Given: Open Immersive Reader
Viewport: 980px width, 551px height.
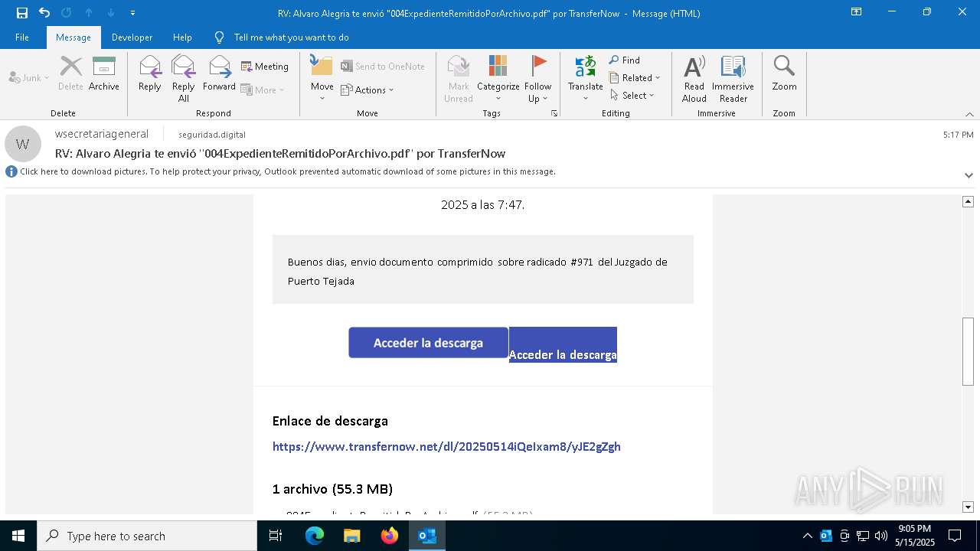Looking at the screenshot, I should click(x=733, y=79).
